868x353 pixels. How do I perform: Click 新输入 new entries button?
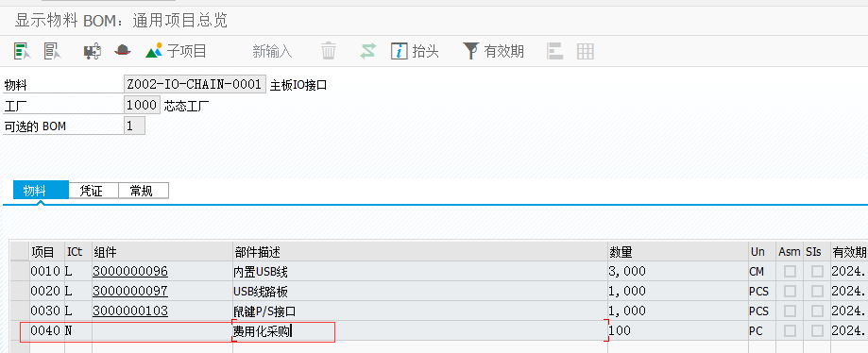point(272,52)
